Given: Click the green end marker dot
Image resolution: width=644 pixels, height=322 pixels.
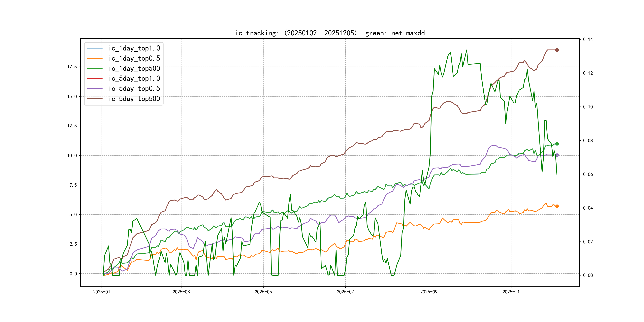Looking at the screenshot, I should pos(557,144).
